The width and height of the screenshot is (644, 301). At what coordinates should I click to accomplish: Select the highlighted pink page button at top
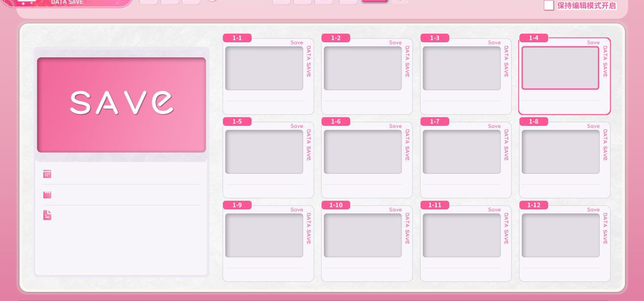tap(375, 2)
